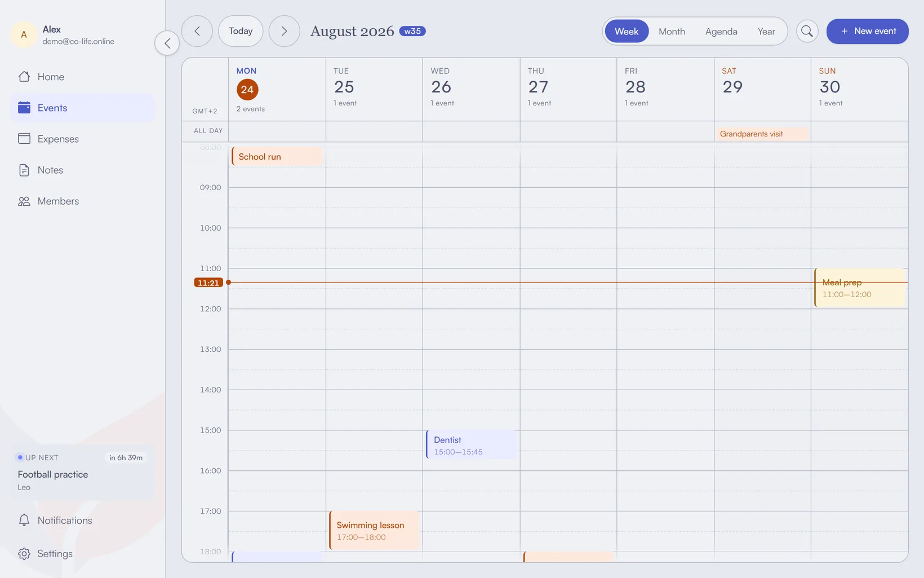Go to previous week with left arrow
Image resolution: width=924 pixels, height=578 pixels.
tap(197, 31)
